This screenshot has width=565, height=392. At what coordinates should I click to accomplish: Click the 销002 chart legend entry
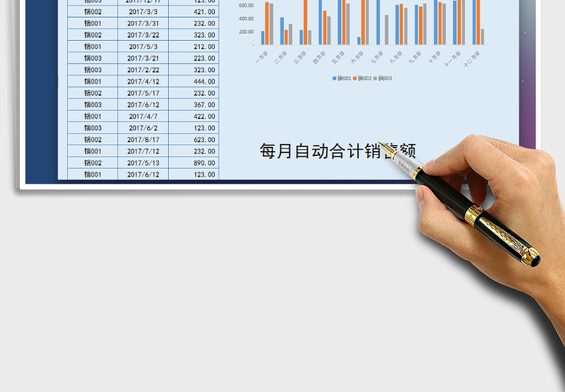pyautogui.click(x=362, y=78)
